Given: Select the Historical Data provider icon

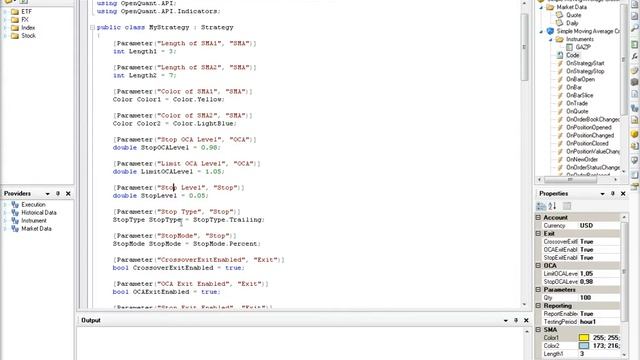Looking at the screenshot, I should [x=15, y=213].
